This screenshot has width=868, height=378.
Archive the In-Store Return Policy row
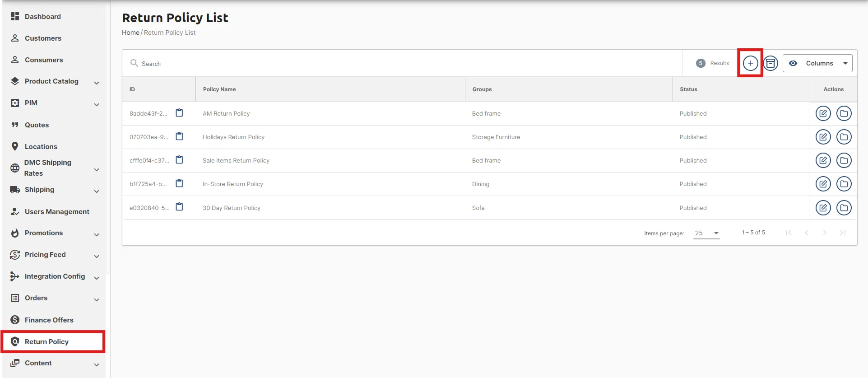click(x=844, y=184)
